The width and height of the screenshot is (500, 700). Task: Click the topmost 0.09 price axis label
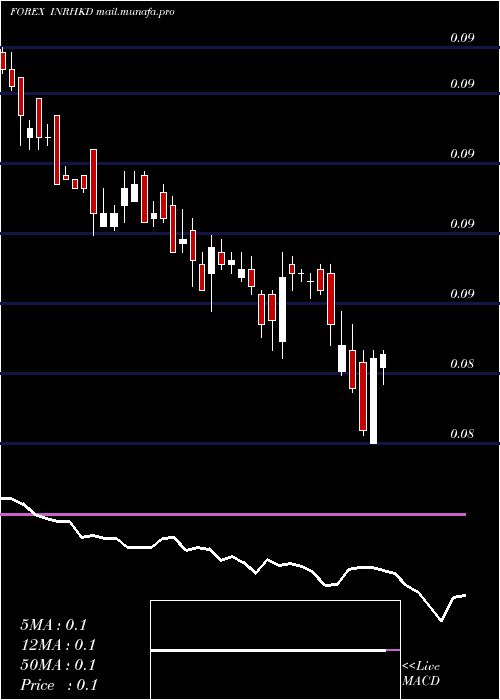point(462,38)
